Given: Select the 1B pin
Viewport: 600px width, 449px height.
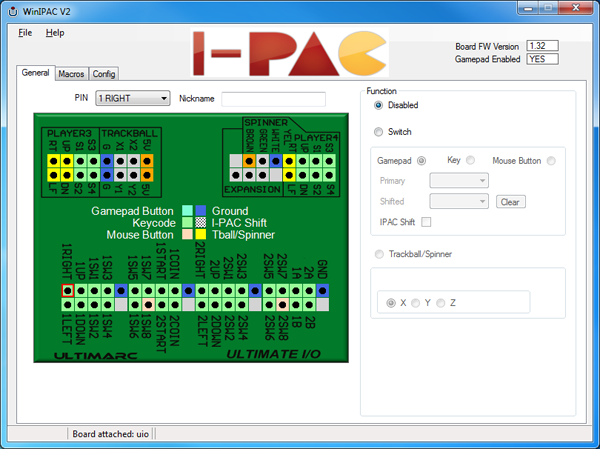Looking at the screenshot, I should pos(296,305).
